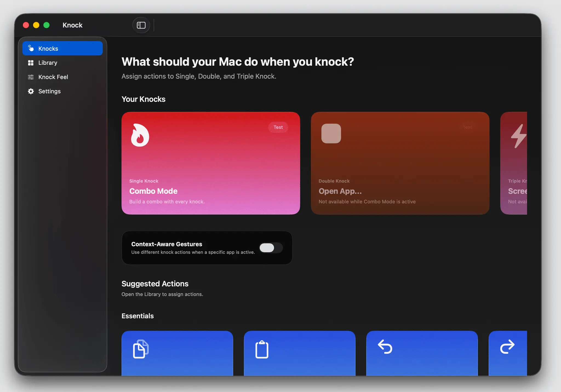Click the Suggested Actions heading
The height and width of the screenshot is (392, 561).
(155, 284)
